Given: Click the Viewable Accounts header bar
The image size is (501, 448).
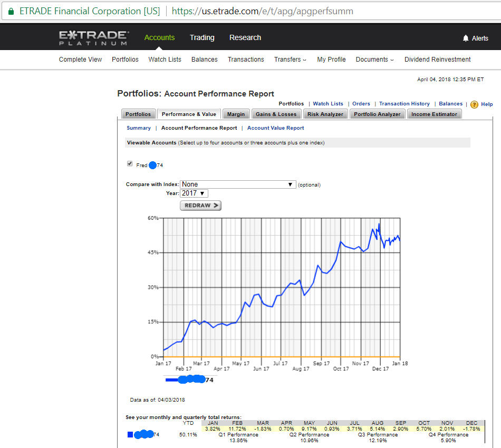Looking at the screenshot, I should [x=297, y=143].
